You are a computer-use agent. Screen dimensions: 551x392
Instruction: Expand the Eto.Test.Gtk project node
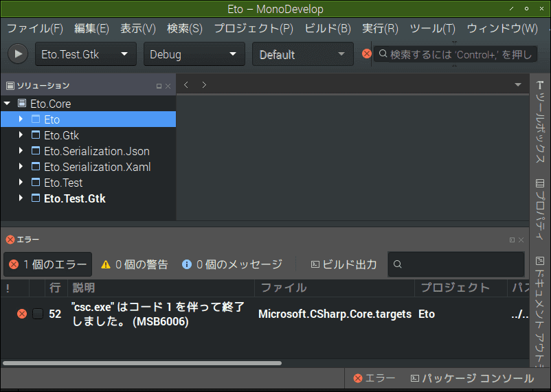tap(21, 198)
